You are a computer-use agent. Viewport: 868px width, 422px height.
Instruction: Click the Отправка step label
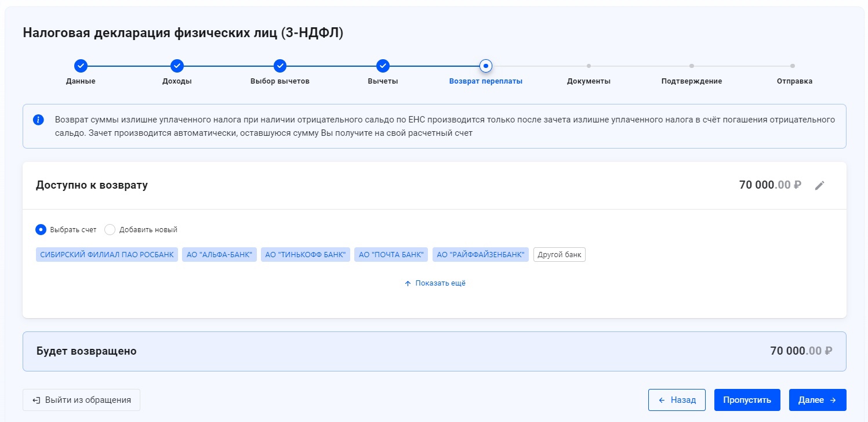[794, 81]
